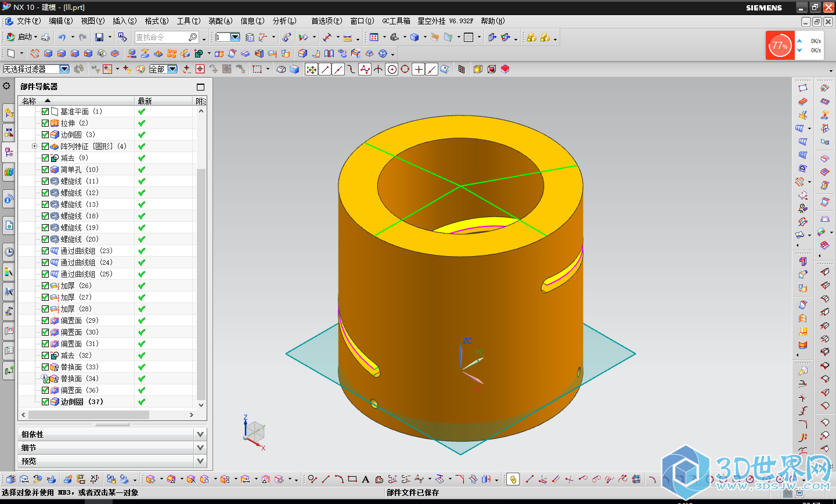Click the add assembly component yellow icon

point(531,37)
